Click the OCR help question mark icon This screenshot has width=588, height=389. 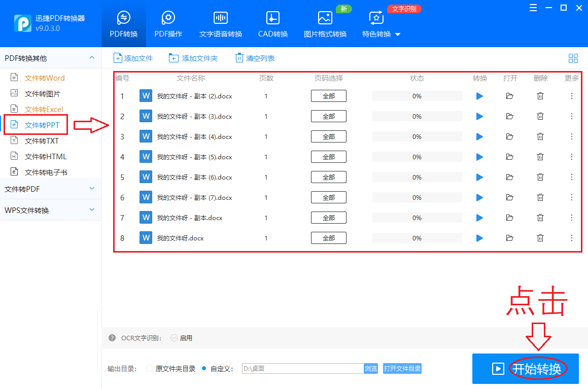pyautogui.click(x=112, y=338)
